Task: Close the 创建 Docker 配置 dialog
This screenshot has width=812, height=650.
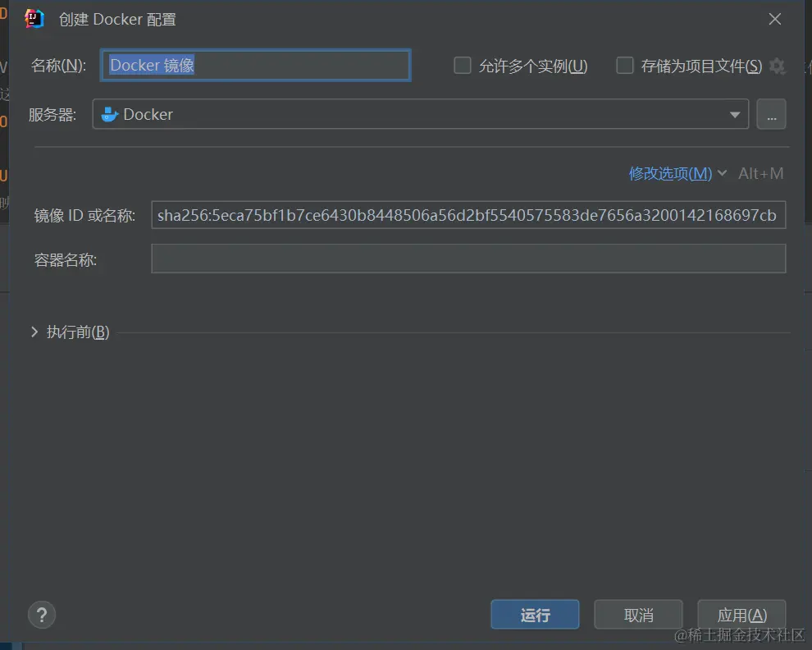Action: (x=775, y=19)
